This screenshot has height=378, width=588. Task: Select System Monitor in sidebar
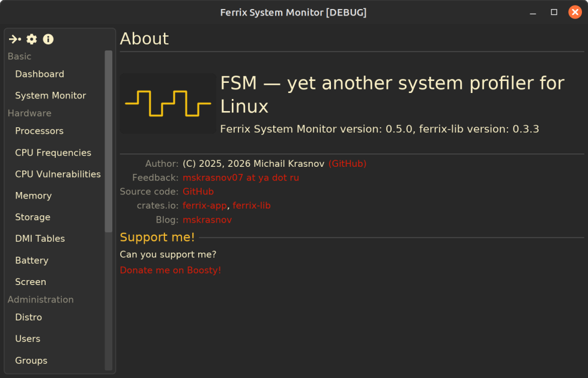[50, 95]
